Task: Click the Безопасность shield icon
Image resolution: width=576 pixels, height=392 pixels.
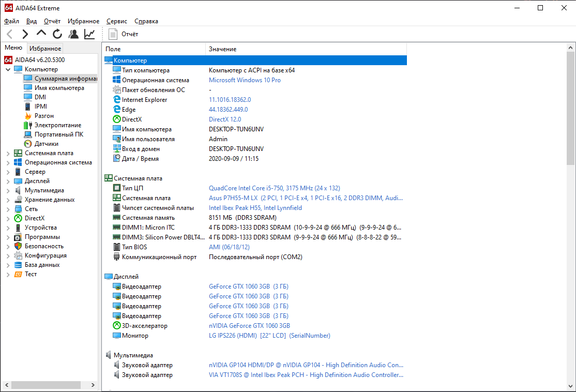Action: (x=18, y=246)
